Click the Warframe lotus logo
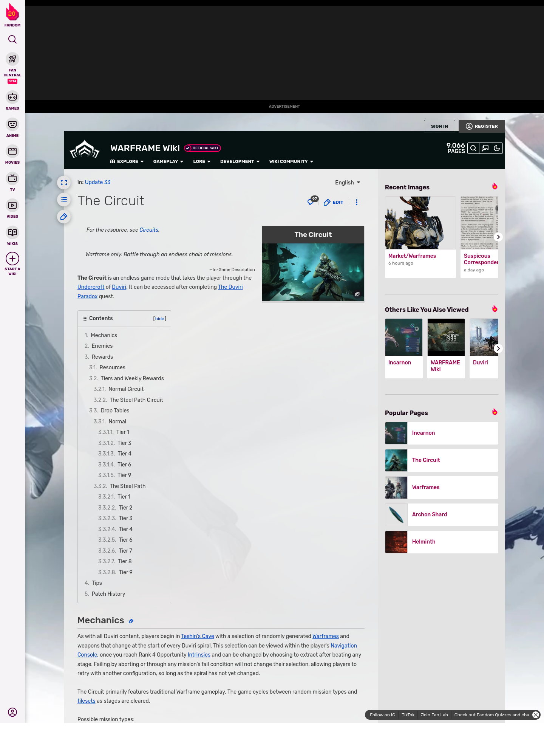The height and width of the screenshot is (756, 544). 85,150
